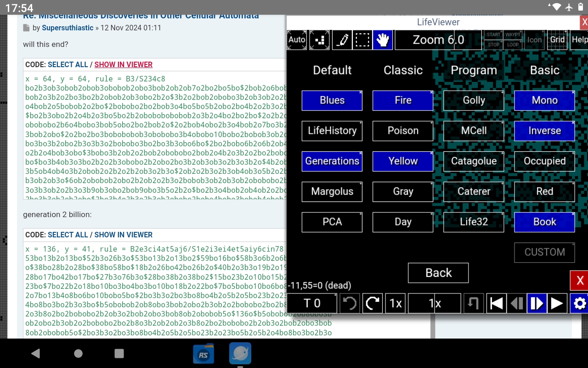588x368 pixels.
Task: Open first SHOW IN VIEWER link
Action: (x=124, y=65)
